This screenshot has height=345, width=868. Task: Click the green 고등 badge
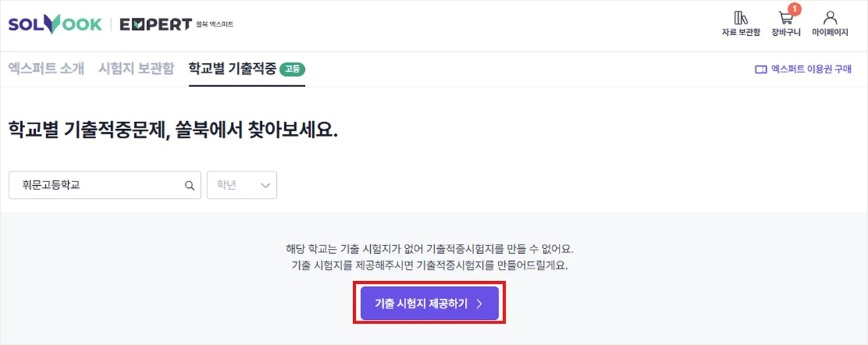click(293, 70)
